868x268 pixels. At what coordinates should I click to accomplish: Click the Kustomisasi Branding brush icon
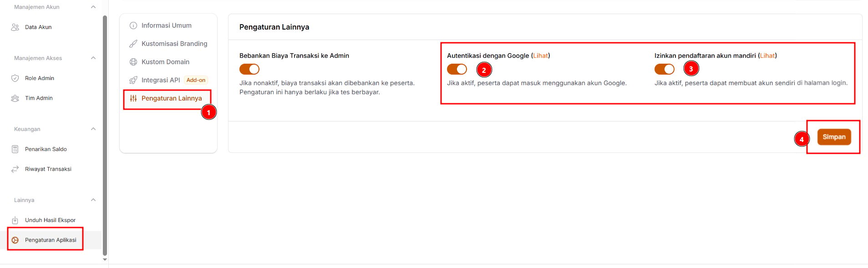[x=133, y=44]
